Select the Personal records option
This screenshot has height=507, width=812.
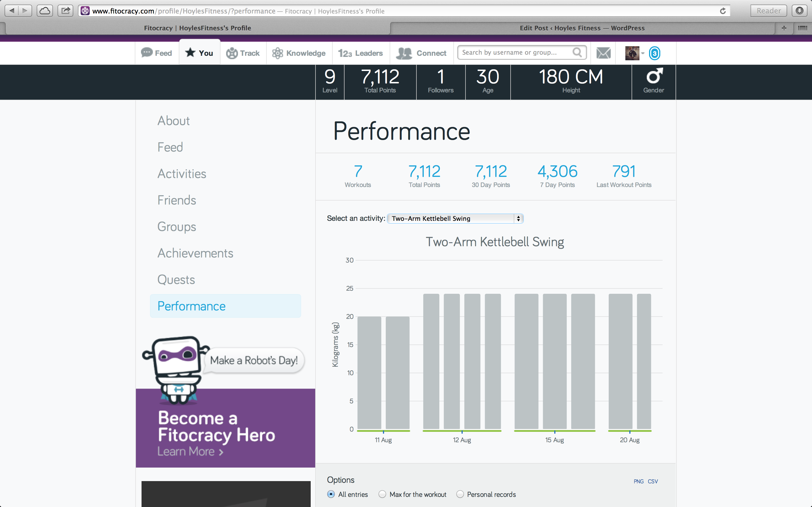[460, 494]
